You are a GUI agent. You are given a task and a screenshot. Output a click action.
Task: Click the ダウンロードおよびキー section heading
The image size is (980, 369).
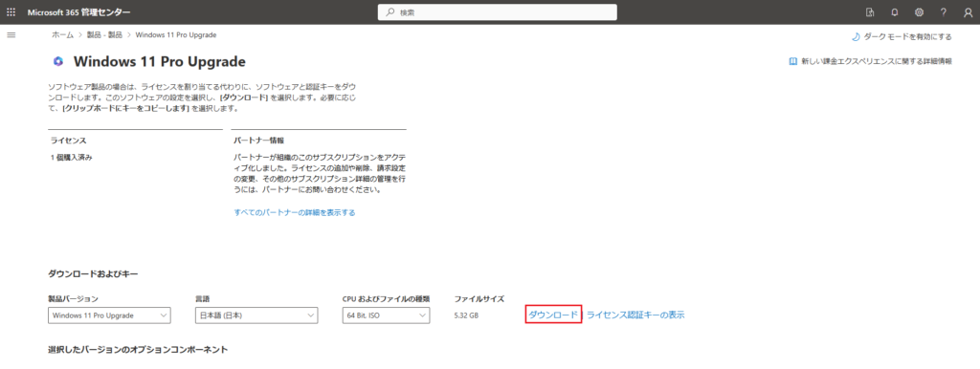point(93,273)
